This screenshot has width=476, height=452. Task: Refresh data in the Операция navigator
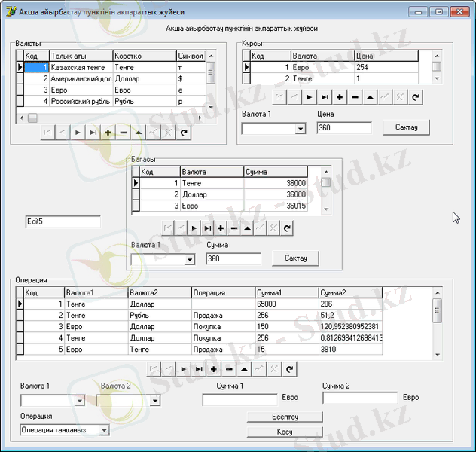click(289, 369)
